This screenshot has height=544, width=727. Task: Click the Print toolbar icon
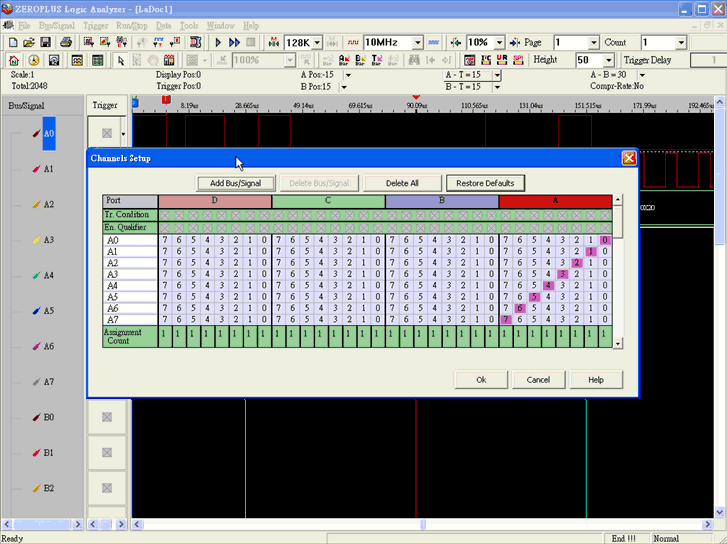(x=66, y=43)
